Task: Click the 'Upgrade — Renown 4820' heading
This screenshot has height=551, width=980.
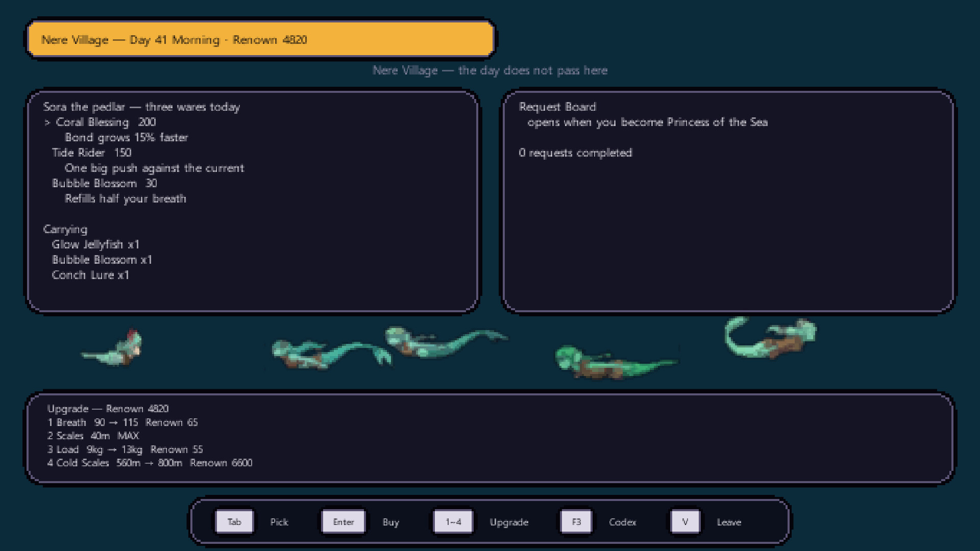Action: (x=108, y=409)
